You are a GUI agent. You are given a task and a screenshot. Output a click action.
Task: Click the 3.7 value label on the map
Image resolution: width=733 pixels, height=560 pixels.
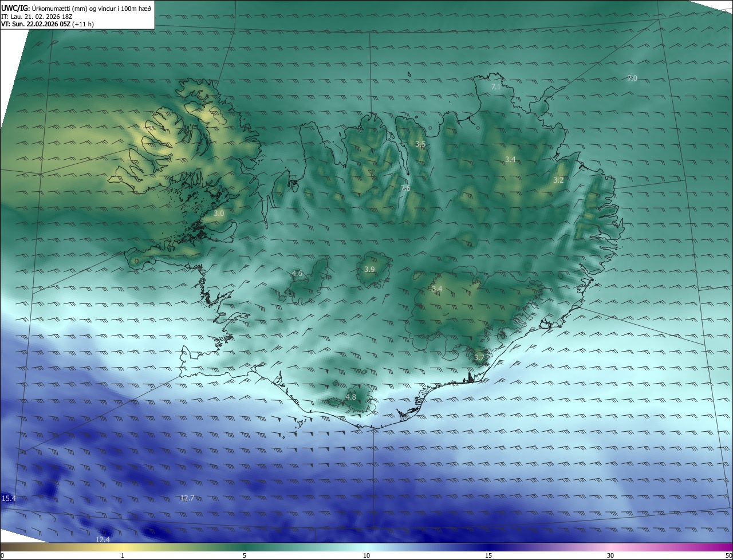click(479, 357)
